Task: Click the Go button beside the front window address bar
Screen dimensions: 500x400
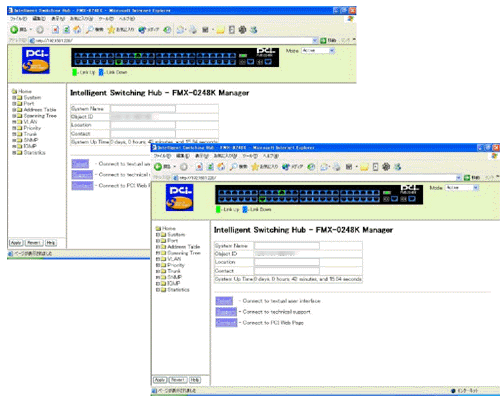Action: pyautogui.click(x=472, y=178)
